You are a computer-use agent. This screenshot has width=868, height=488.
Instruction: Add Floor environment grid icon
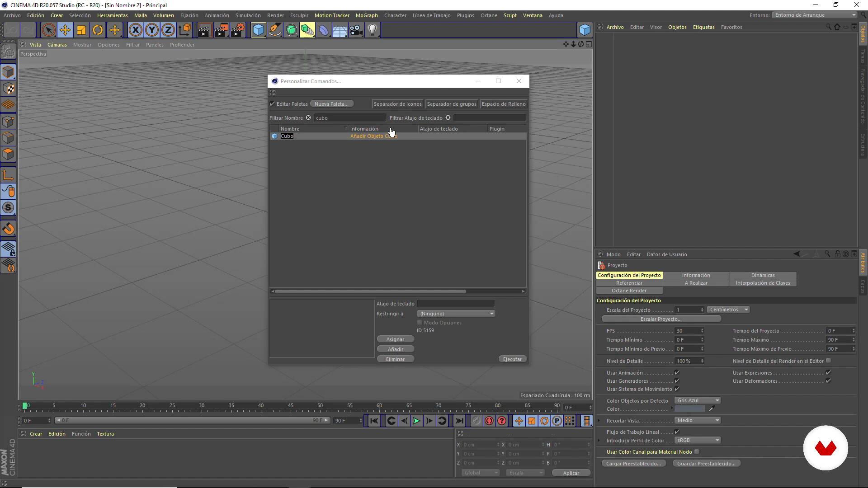340,30
